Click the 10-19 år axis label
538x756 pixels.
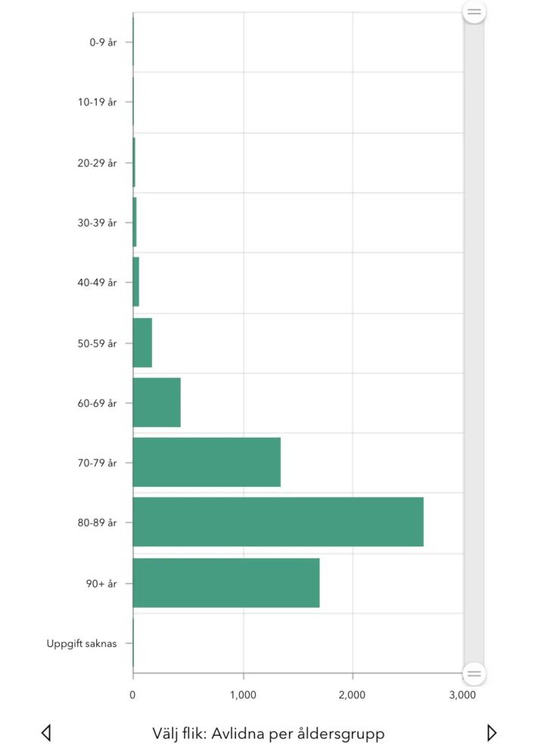point(97,102)
